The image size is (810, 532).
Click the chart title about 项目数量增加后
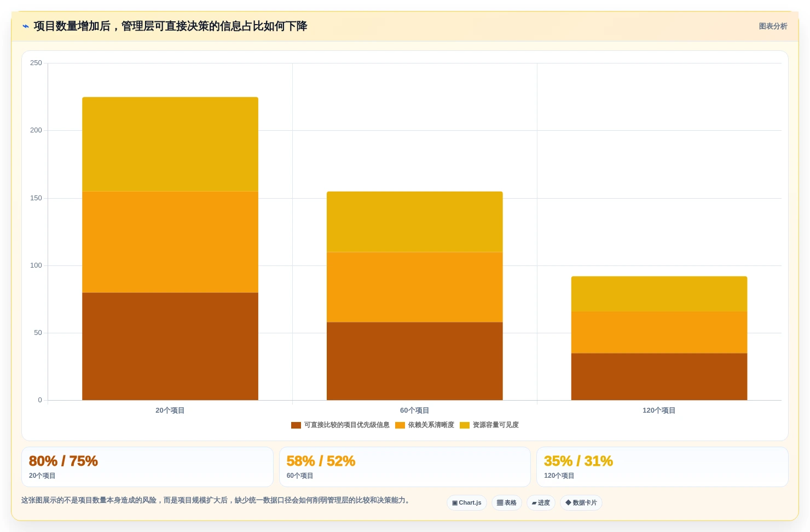(x=170, y=26)
